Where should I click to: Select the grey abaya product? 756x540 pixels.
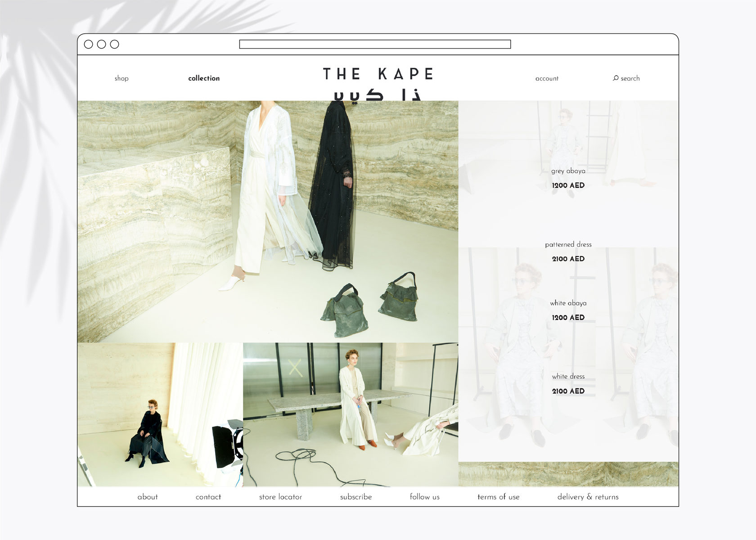[x=568, y=171]
